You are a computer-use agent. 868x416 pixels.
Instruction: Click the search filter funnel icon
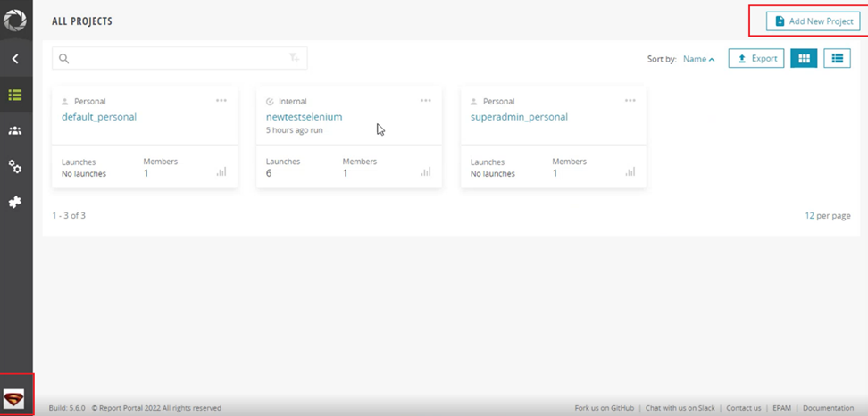click(294, 59)
